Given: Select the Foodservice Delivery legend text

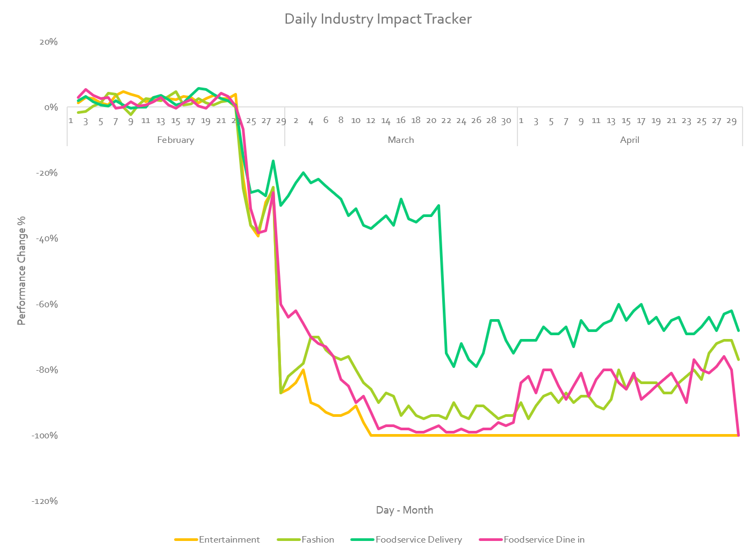Looking at the screenshot, I should (x=419, y=540).
